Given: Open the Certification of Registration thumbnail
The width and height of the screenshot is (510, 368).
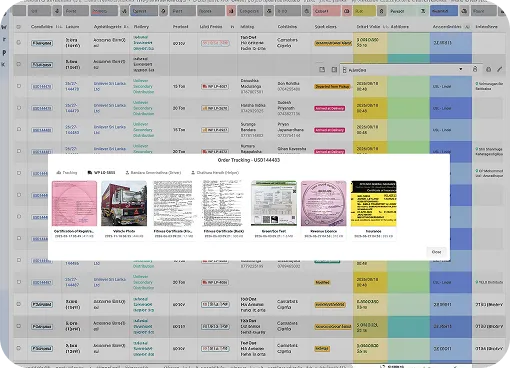Looking at the screenshot, I should click(74, 203).
